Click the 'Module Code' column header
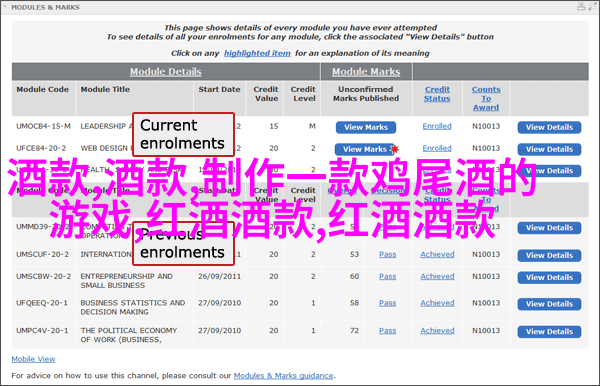 [x=42, y=89]
